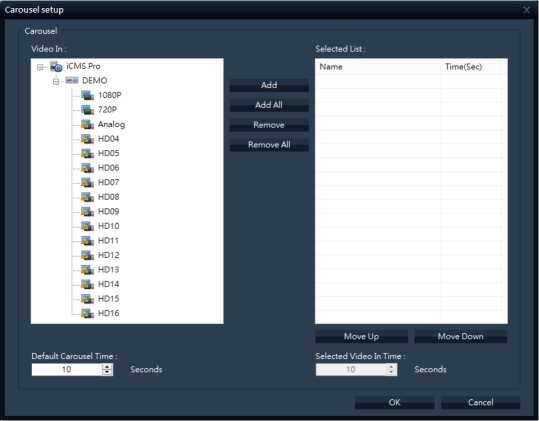Confirm with the OK button
This screenshot has width=539, height=421.
[x=394, y=402]
